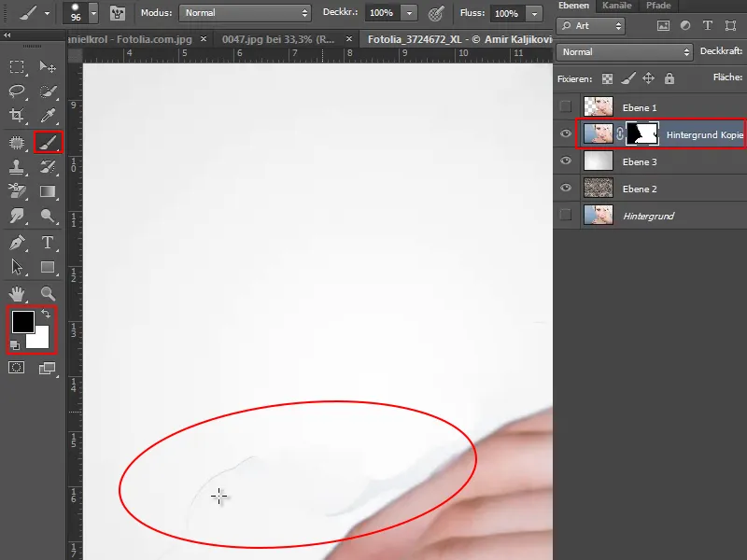Lock image pixels with brush icon
The image size is (747, 560).
coord(628,78)
